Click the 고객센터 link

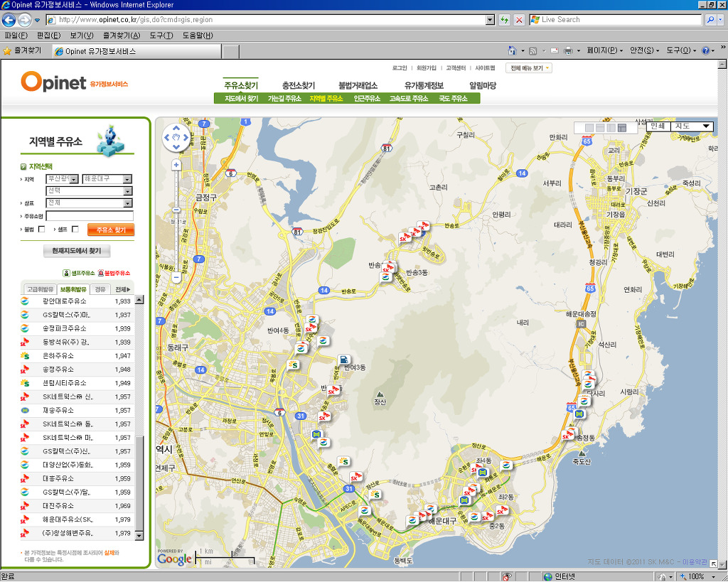pos(456,68)
